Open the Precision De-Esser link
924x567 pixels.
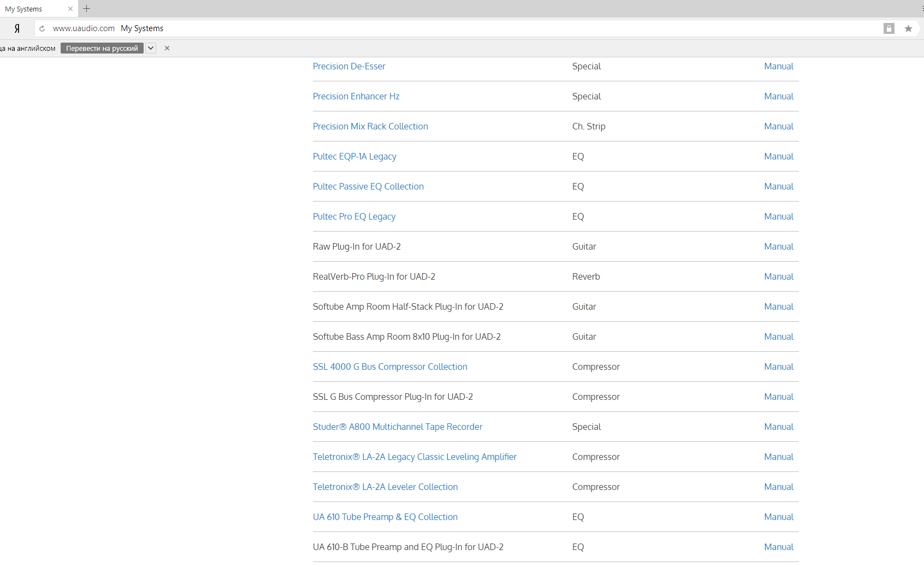(349, 66)
